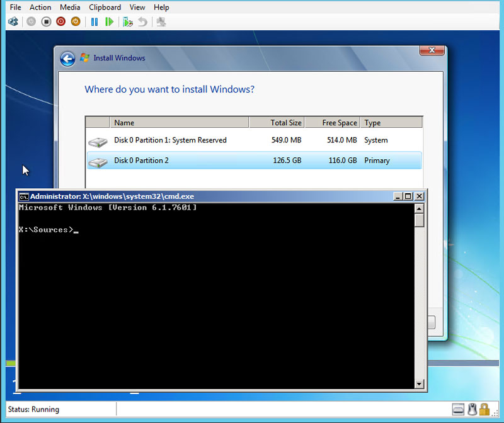The width and height of the screenshot is (504, 423).
Task: Pause the running virtual machine
Action: click(94, 21)
